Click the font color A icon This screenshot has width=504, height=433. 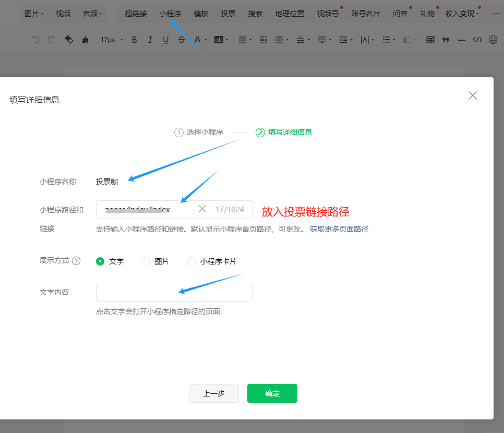click(197, 40)
